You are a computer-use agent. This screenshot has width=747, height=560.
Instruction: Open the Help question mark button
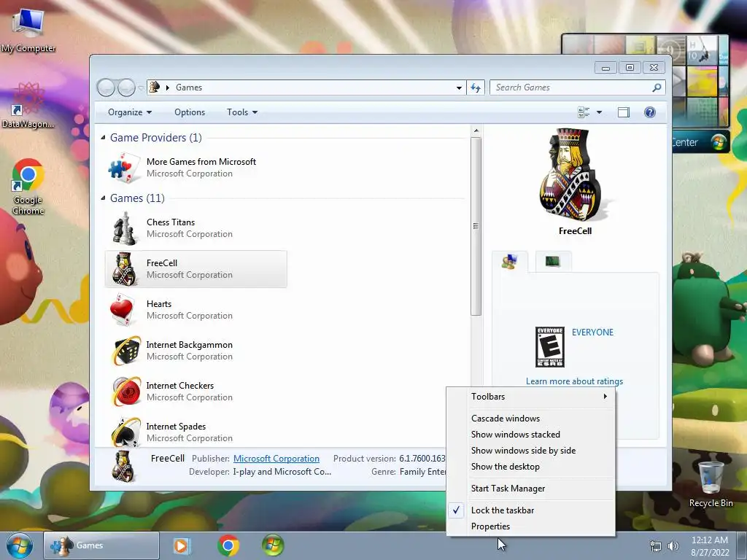pyautogui.click(x=650, y=112)
